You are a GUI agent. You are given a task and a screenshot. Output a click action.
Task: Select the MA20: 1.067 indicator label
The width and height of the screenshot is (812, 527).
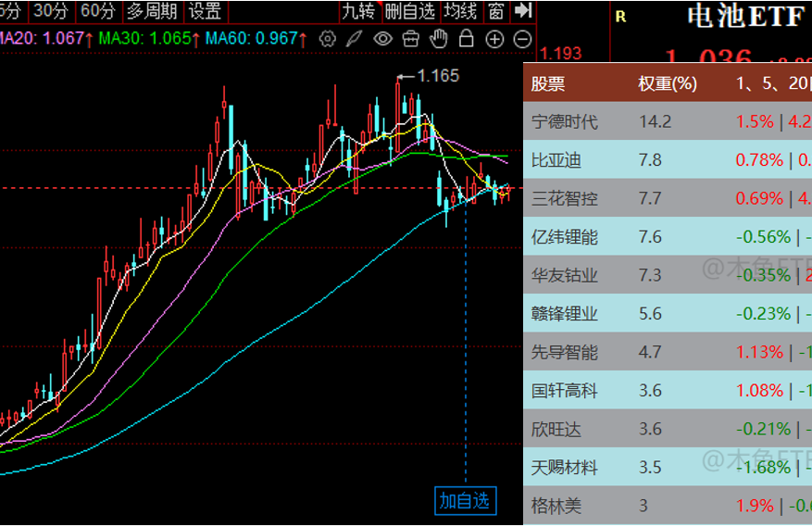pyautogui.click(x=46, y=38)
